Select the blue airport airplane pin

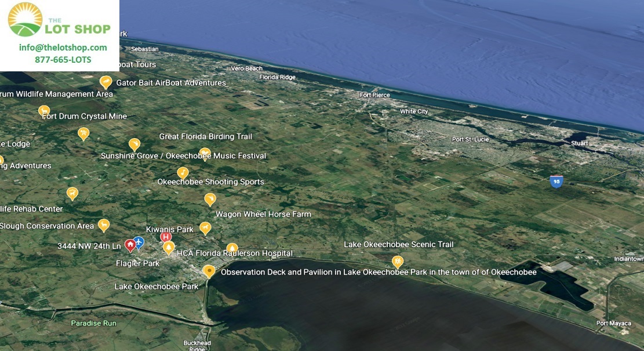point(139,242)
